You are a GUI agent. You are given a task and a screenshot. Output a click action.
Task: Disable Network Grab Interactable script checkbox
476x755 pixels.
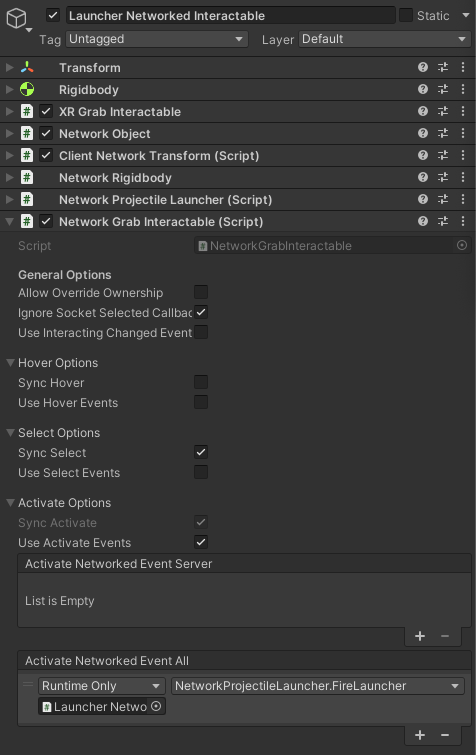click(x=46, y=221)
